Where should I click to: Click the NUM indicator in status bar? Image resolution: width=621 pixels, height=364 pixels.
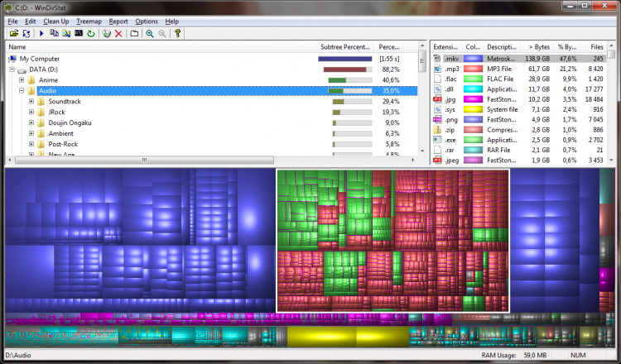click(578, 355)
